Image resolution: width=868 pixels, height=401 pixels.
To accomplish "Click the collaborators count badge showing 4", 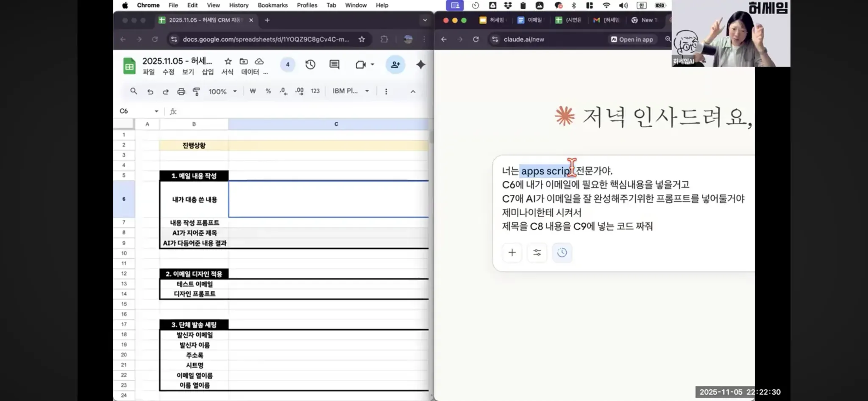I will point(287,64).
